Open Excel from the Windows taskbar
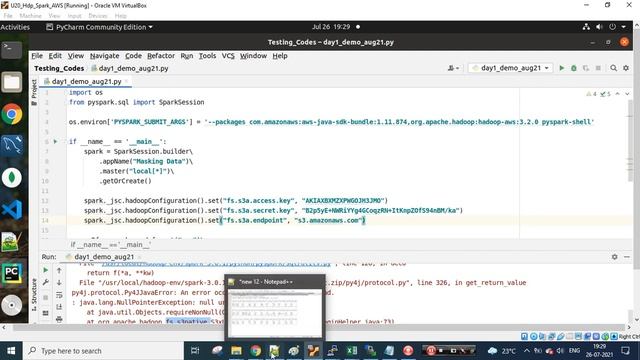 point(351,351)
